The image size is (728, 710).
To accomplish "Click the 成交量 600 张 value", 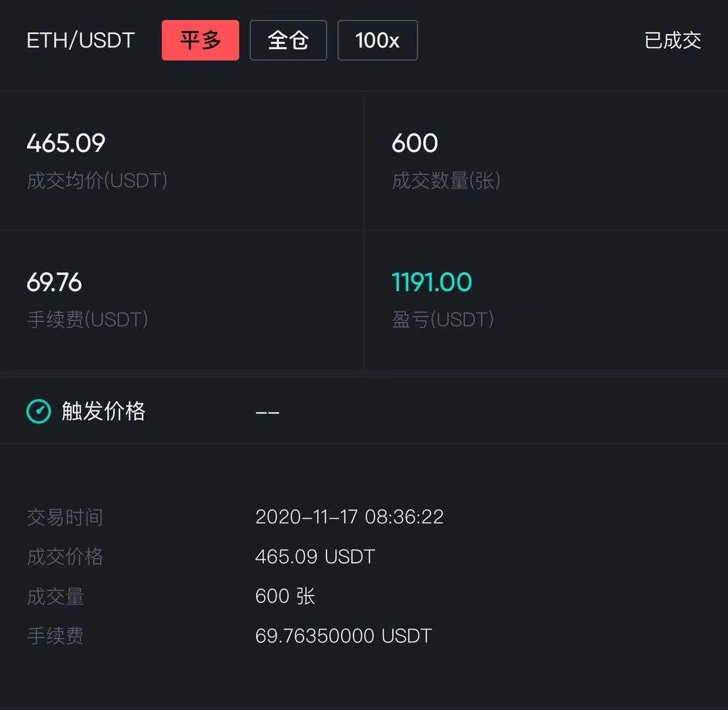I will 284,596.
